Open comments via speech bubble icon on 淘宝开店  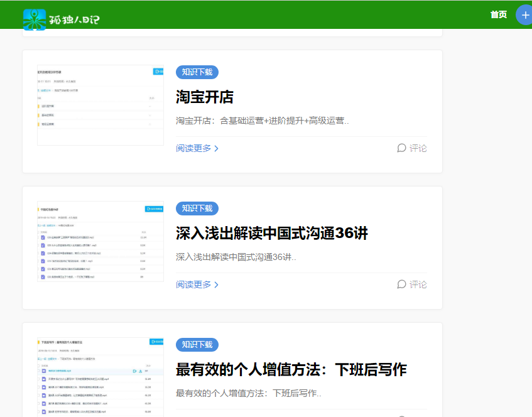(401, 148)
